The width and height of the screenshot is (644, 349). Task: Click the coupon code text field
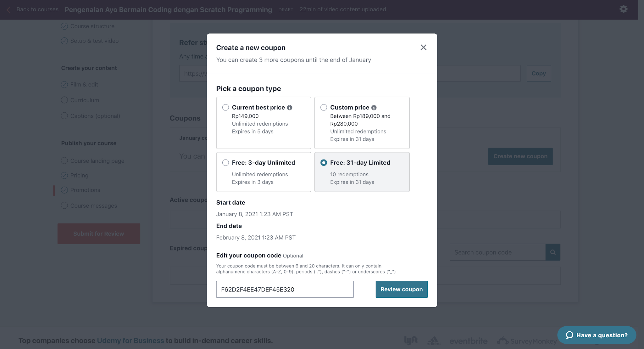pyautogui.click(x=285, y=289)
